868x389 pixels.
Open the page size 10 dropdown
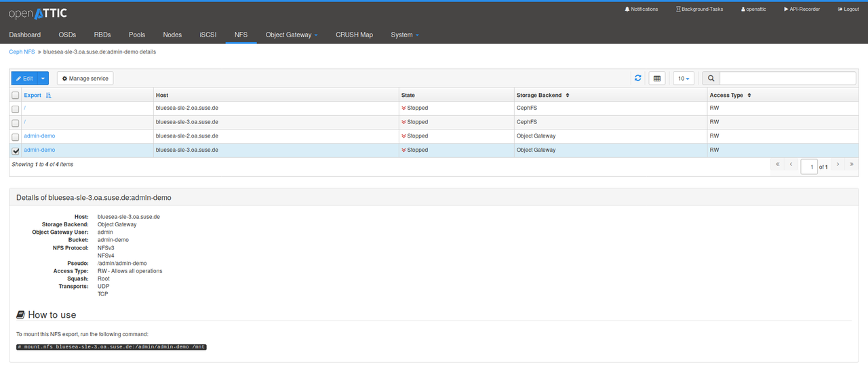tap(684, 79)
